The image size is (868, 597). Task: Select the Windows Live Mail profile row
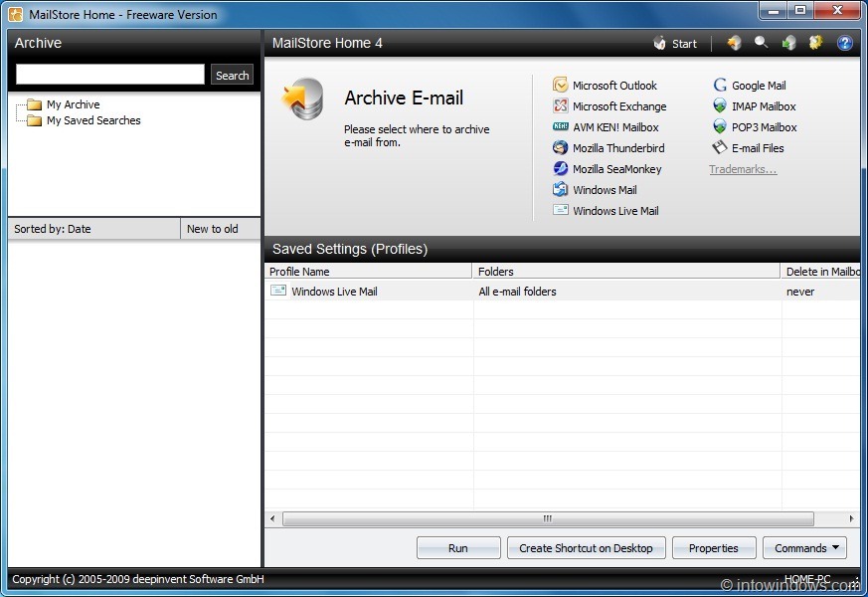[x=562, y=292]
